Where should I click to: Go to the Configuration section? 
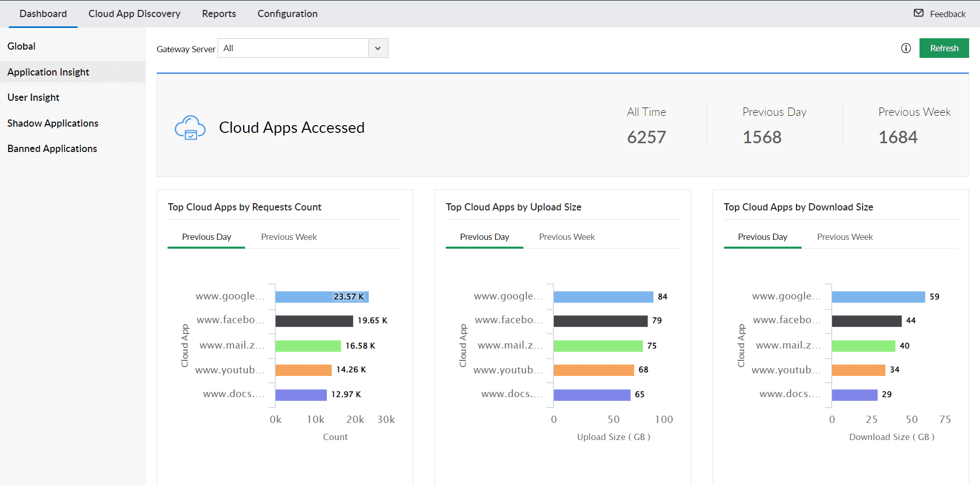(x=287, y=14)
